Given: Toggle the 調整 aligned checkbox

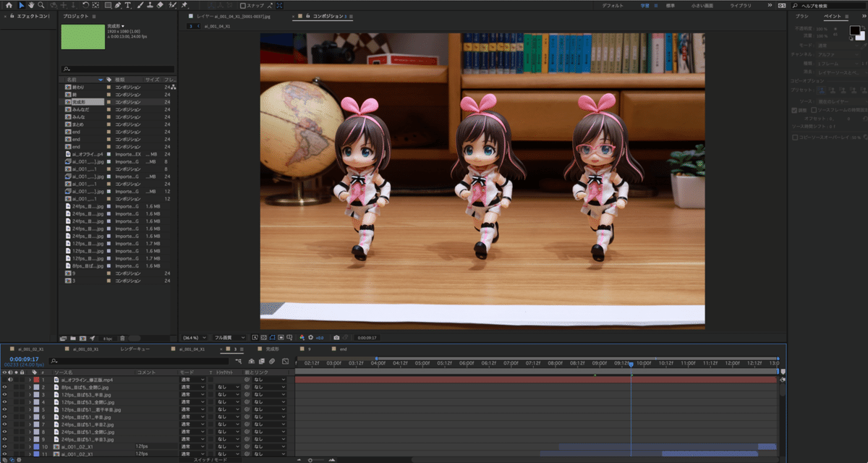Looking at the screenshot, I should (x=794, y=110).
